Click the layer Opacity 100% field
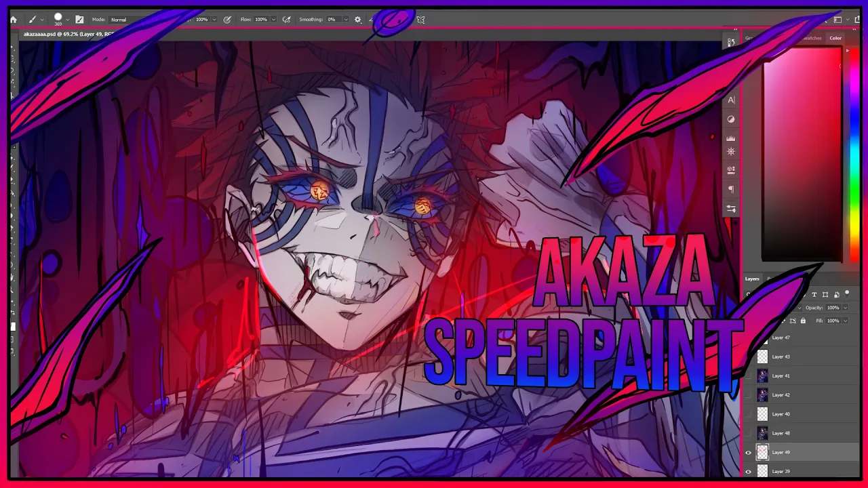Screen dimensions: 868x488 (x=833, y=308)
